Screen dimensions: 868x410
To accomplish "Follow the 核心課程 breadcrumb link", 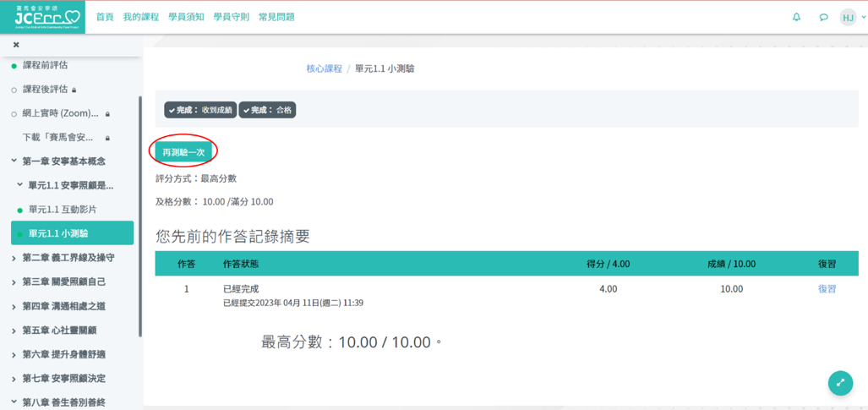I will tap(324, 68).
